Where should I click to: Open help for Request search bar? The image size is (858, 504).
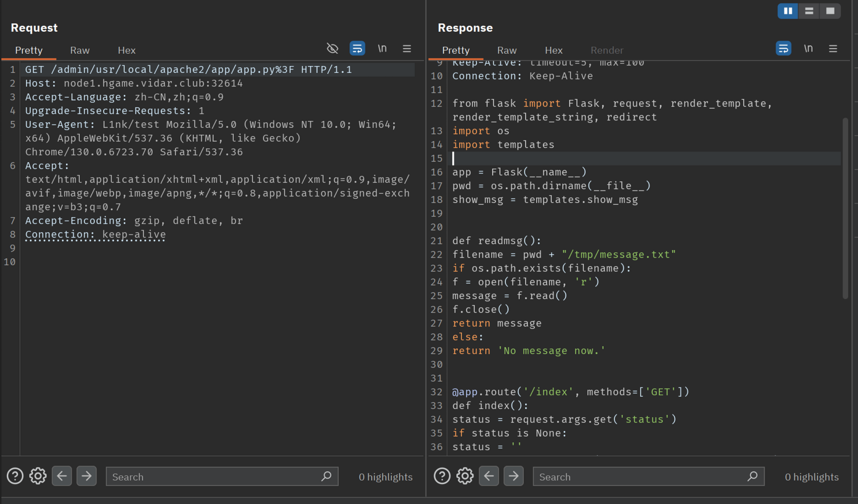(x=15, y=477)
